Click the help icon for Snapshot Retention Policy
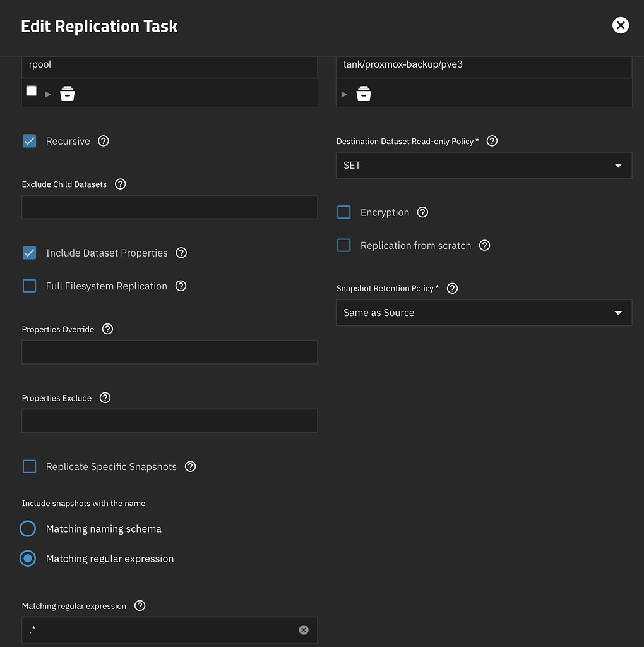 451,288
